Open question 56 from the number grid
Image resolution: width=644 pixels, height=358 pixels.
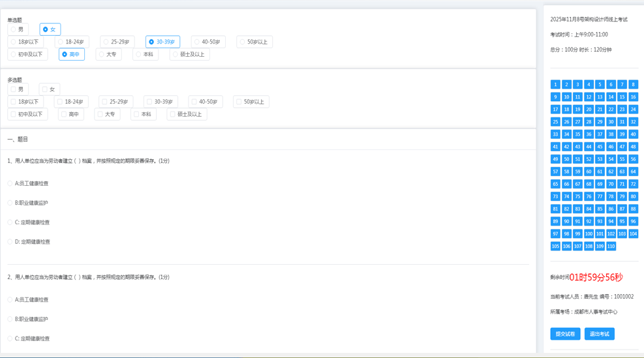pyautogui.click(x=633, y=159)
